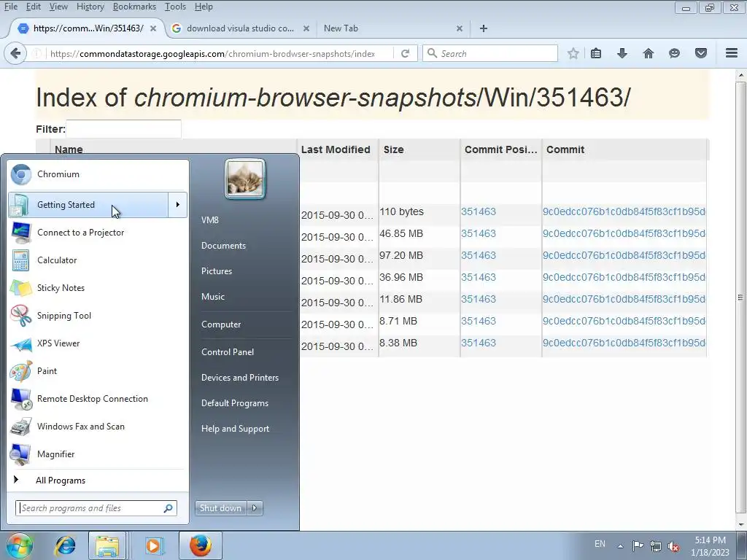This screenshot has height=560, width=747.
Task: Open Computer from Start menu
Action: [x=221, y=324]
